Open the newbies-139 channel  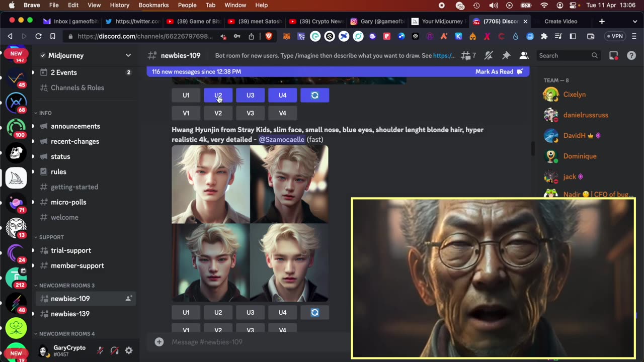(x=70, y=314)
